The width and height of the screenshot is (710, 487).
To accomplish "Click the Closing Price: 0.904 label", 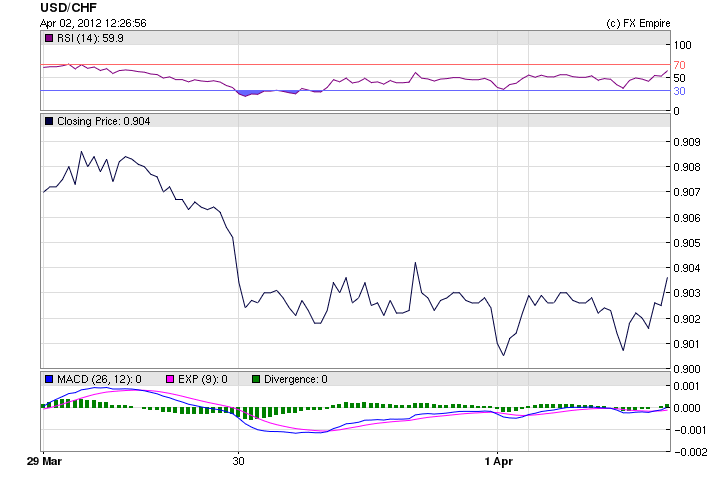I will [104, 121].
